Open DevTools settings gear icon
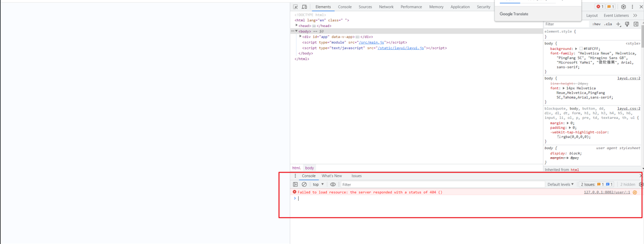This screenshot has width=644, height=244. pos(623,7)
